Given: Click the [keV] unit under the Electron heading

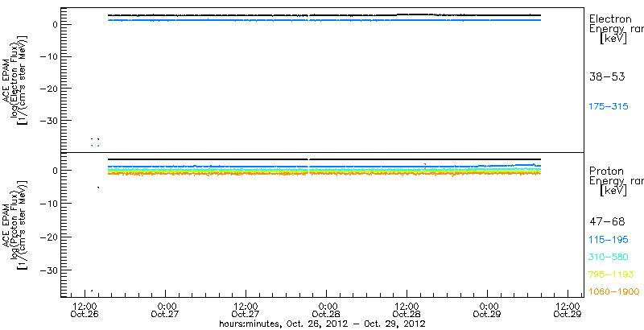Looking at the screenshot, I should [x=613, y=39].
